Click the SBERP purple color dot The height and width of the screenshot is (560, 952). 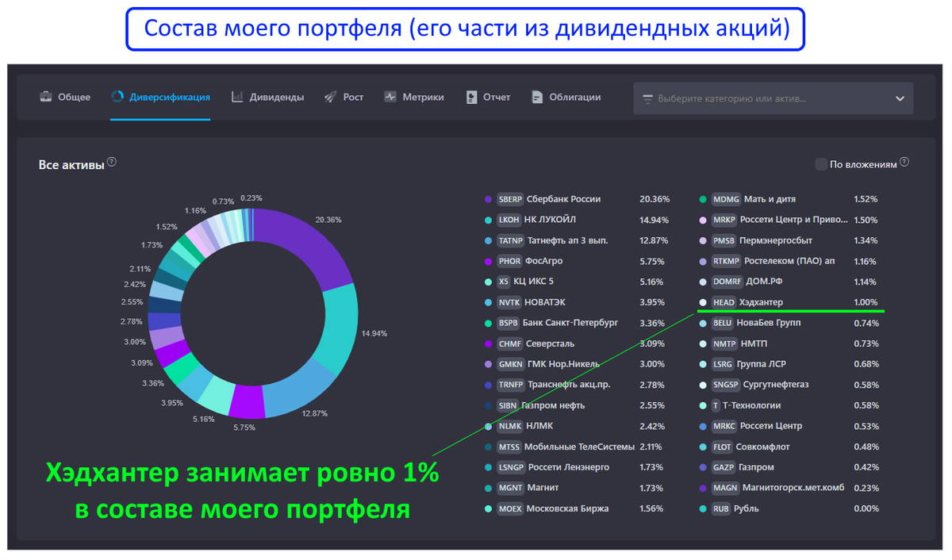coord(488,199)
